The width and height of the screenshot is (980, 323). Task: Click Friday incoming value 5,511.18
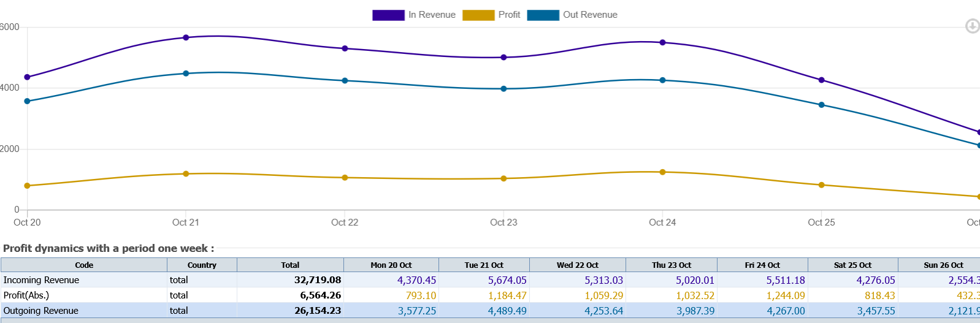[786, 280]
